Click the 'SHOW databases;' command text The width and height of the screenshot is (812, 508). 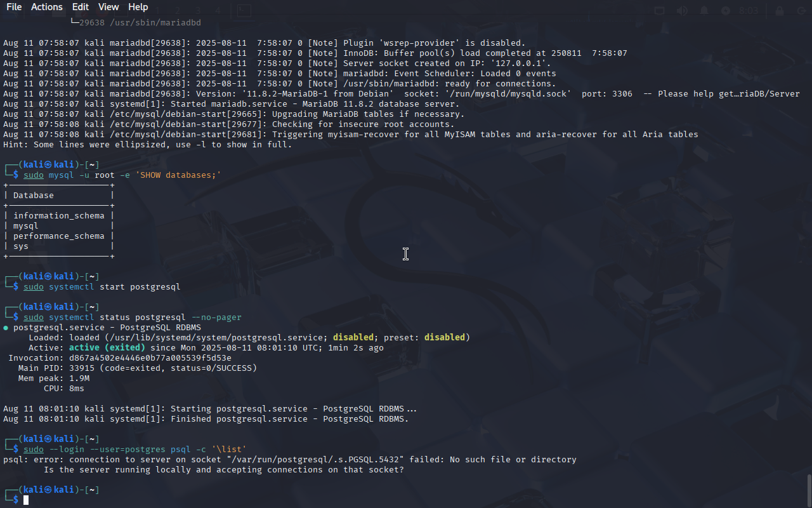pyautogui.click(x=178, y=175)
